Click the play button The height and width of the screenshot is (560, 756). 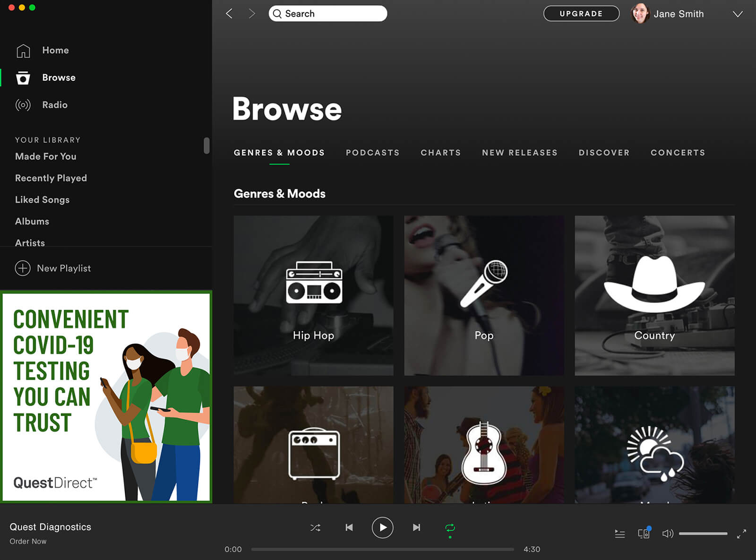point(382,527)
